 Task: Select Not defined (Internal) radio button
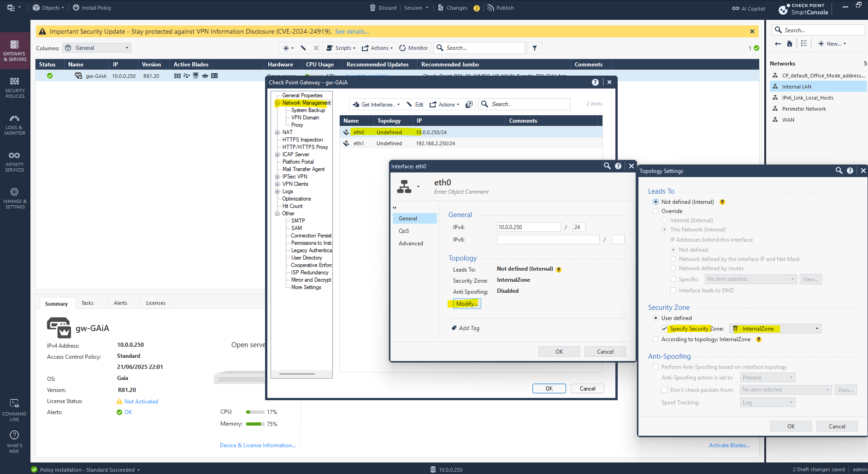point(655,202)
